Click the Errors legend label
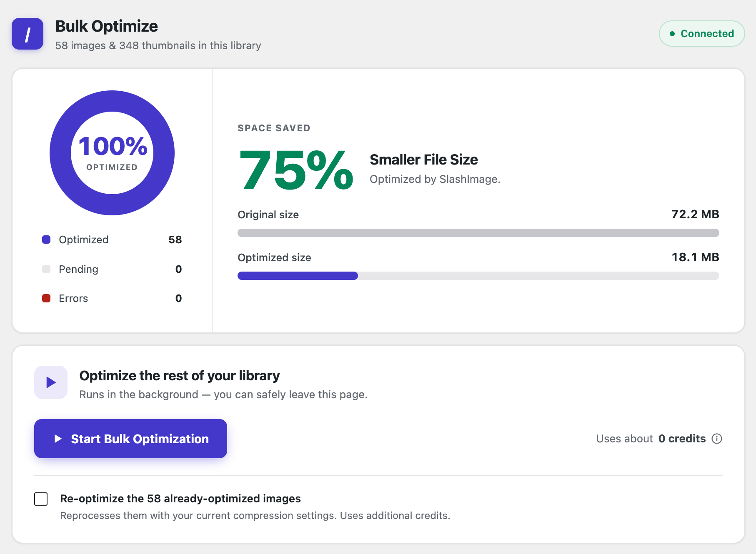The width and height of the screenshot is (756, 554). pyautogui.click(x=73, y=298)
